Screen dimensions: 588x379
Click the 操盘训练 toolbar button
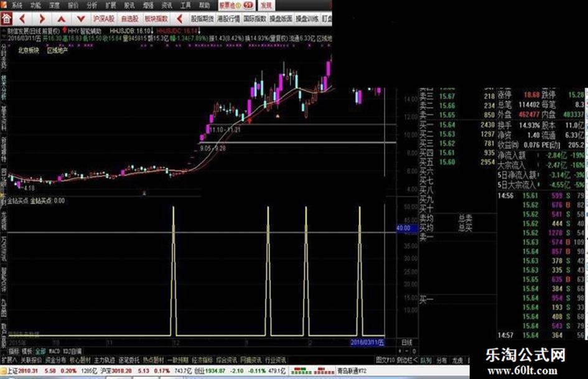pyautogui.click(x=307, y=19)
